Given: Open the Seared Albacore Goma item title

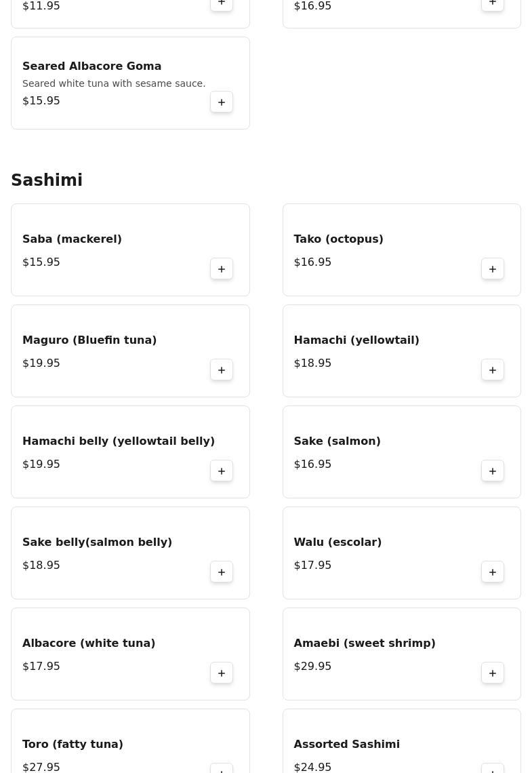Looking at the screenshot, I should point(91,66).
